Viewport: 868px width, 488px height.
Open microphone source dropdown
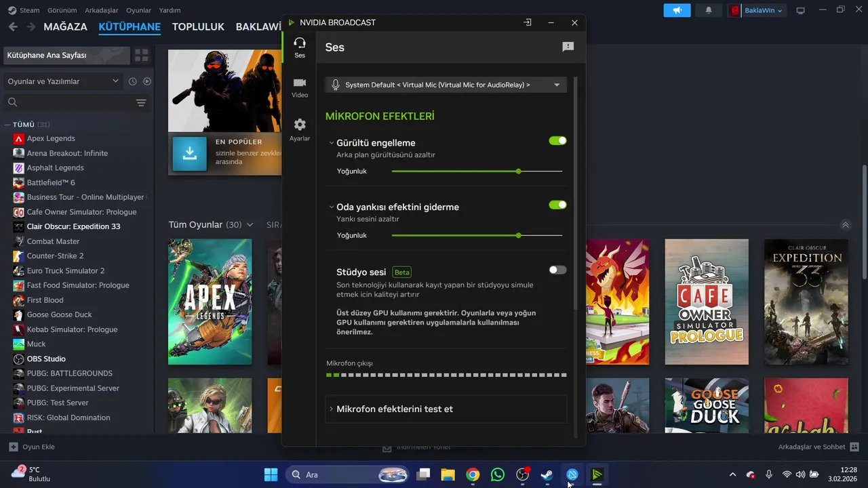(x=446, y=85)
